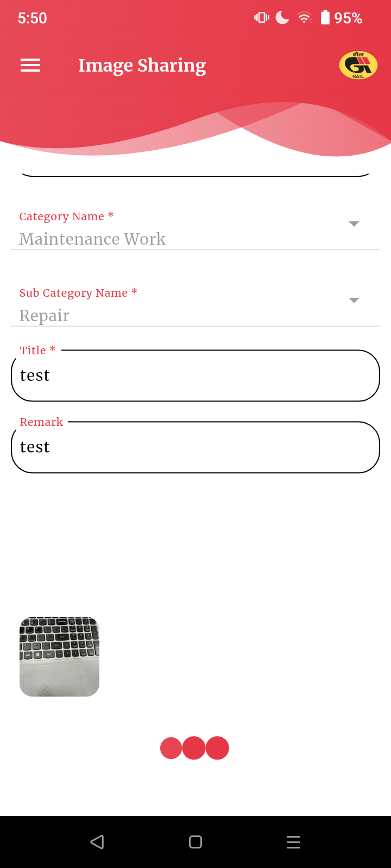Expand the Category Name dropdown arrow
This screenshot has width=391, height=868.
click(354, 224)
